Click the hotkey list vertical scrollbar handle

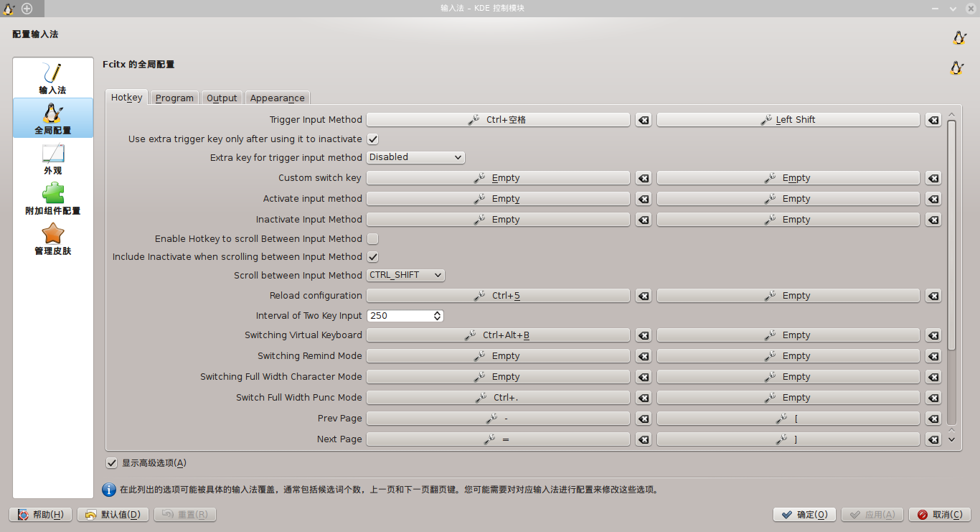(951, 236)
